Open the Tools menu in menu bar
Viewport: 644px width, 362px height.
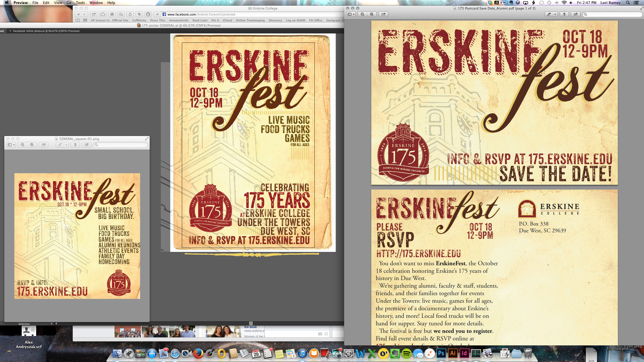80,3
